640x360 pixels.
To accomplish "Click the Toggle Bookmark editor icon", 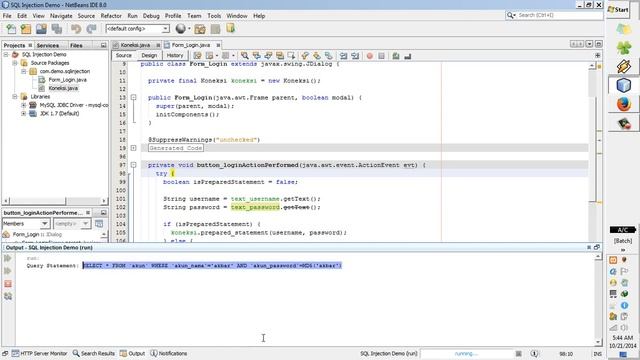I will pyautogui.click(x=329, y=56).
